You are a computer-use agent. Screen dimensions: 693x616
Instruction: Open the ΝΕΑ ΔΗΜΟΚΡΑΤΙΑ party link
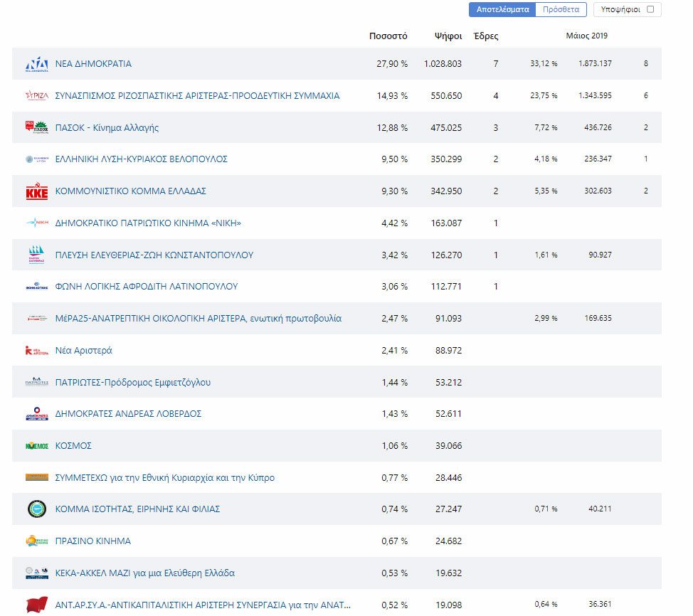[x=93, y=63]
